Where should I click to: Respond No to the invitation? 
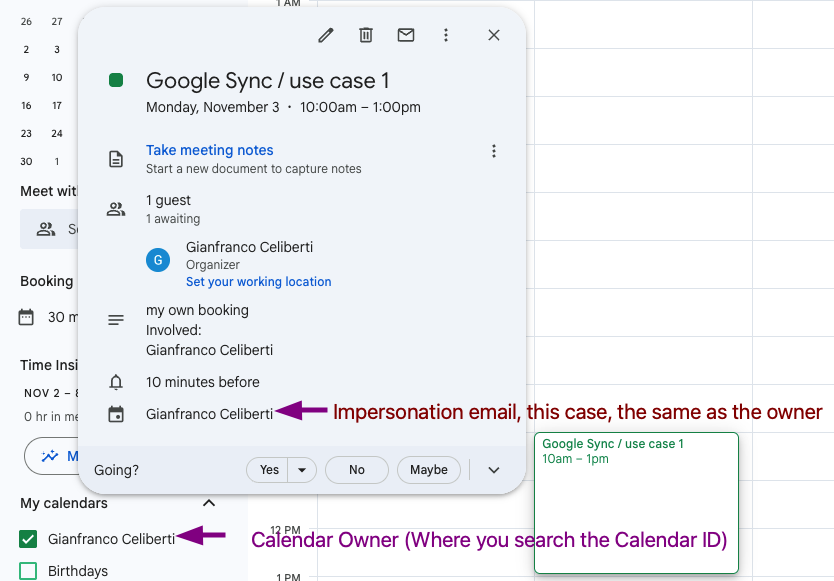[357, 470]
